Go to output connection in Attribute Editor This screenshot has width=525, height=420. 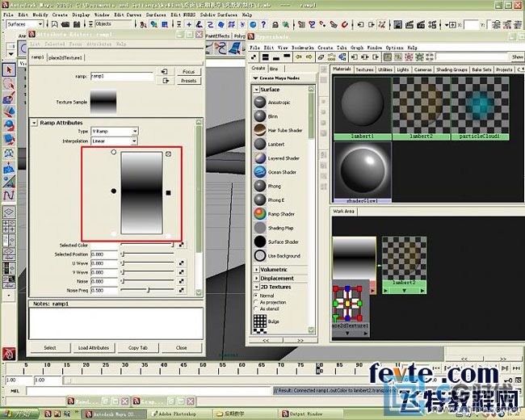point(165,81)
